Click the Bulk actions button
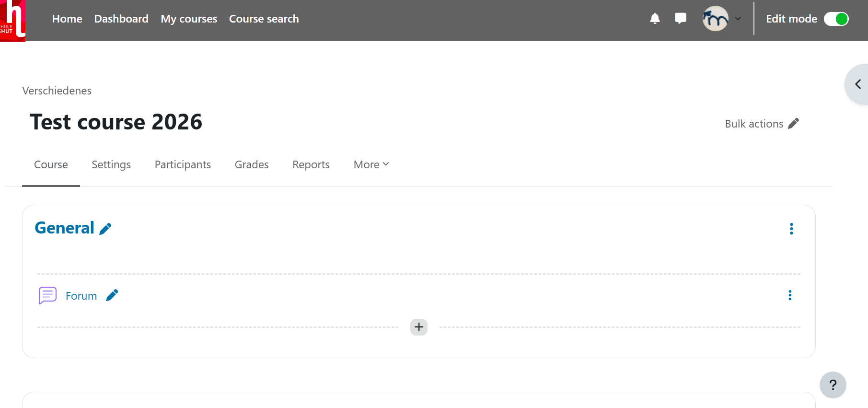The width and height of the screenshot is (868, 408). (762, 124)
